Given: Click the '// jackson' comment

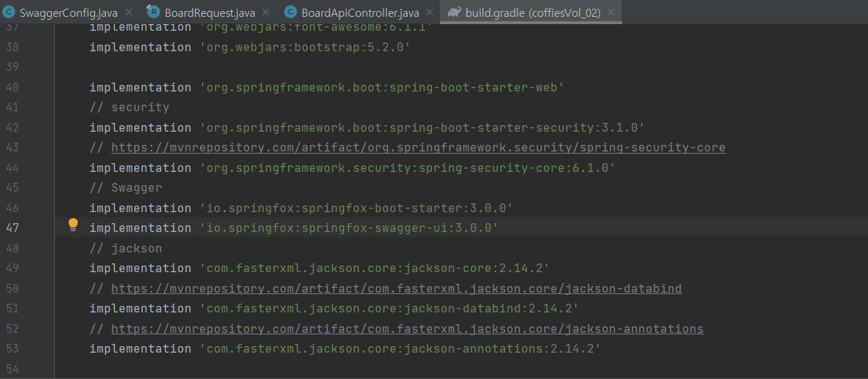Looking at the screenshot, I should tap(126, 249).
